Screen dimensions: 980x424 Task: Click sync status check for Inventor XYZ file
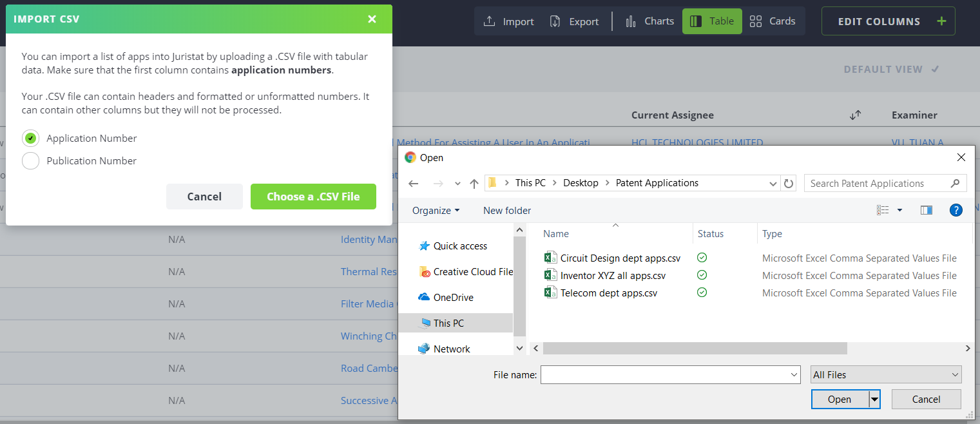point(702,275)
